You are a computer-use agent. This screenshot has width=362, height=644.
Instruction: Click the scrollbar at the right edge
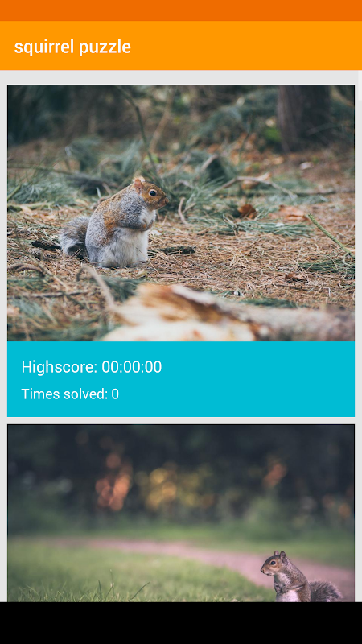(x=360, y=86)
